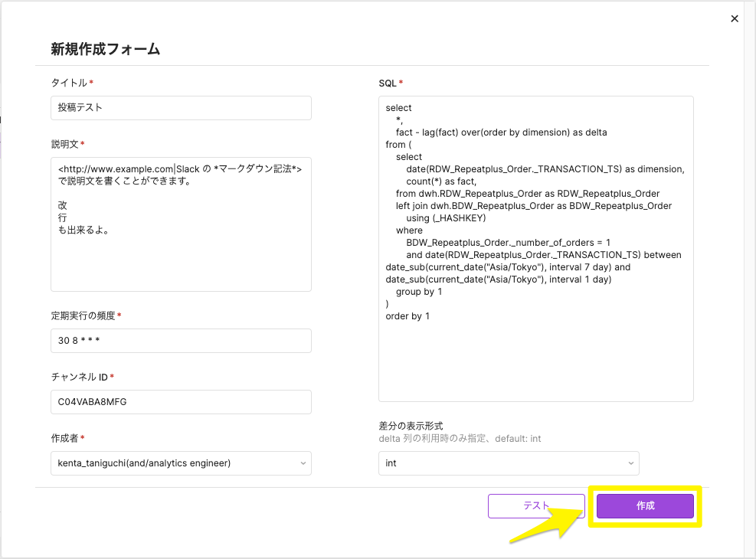The image size is (756, 559).
Task: Click the 新規作成フォーム heading
Action: coord(106,49)
